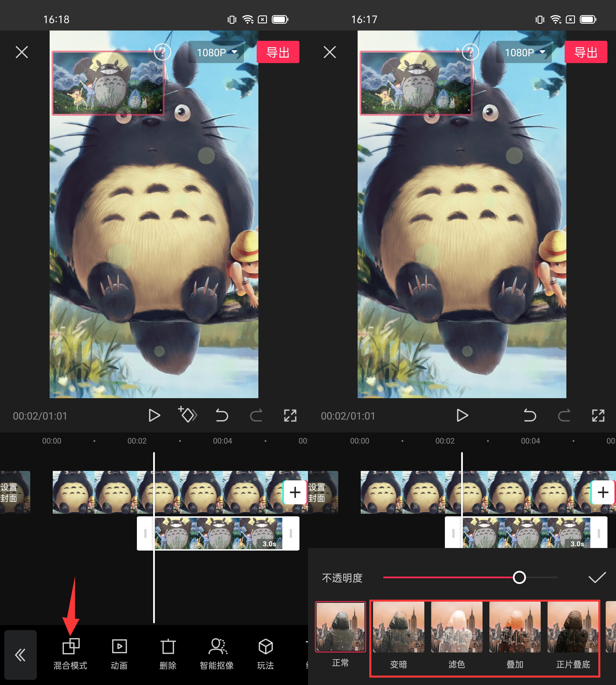
Task: Tap left trim handle of left overlay clip
Action: point(145,533)
